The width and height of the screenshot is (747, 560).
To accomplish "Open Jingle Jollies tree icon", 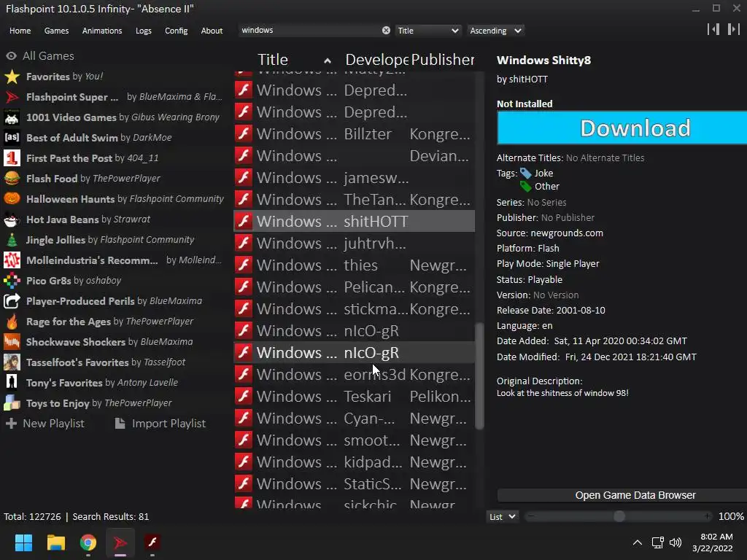I will (x=12, y=239).
